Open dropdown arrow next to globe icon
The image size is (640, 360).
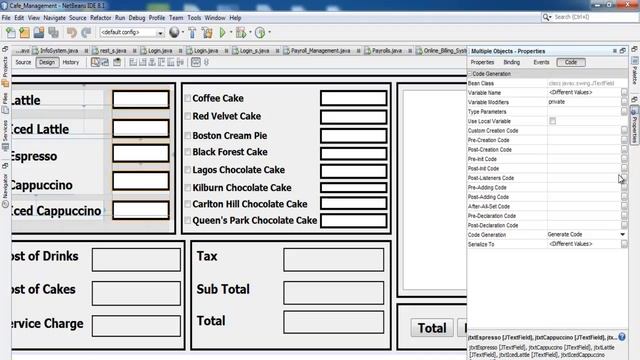coord(182,32)
